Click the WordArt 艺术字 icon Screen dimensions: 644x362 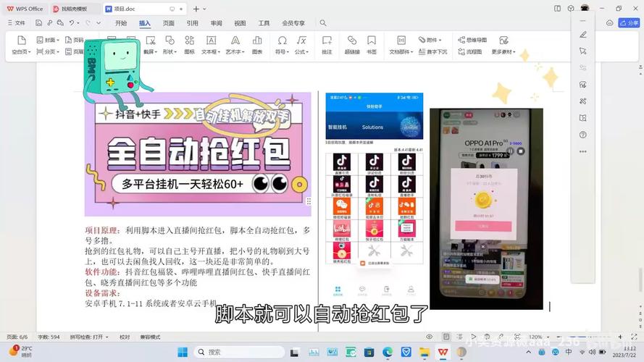click(235, 43)
